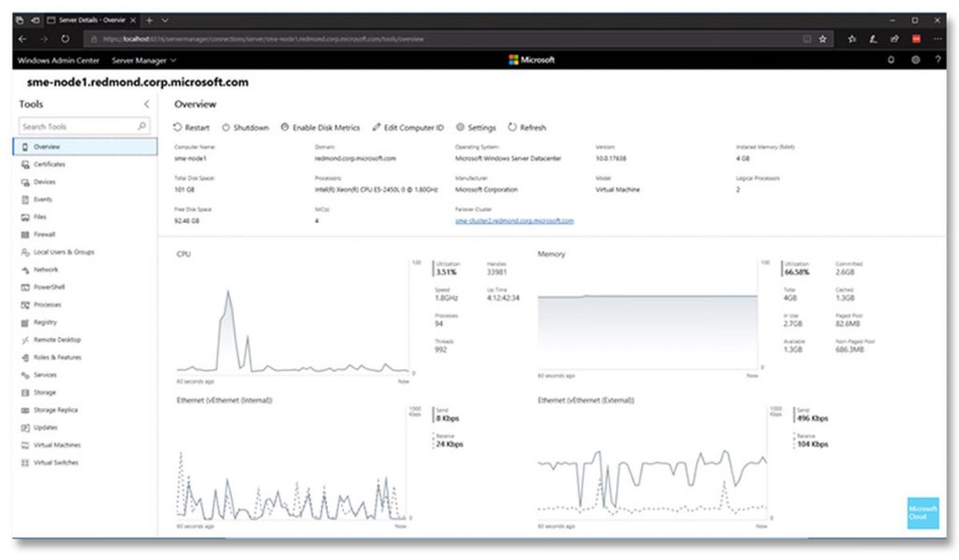Open the Server Manager dropdown
The image size is (959, 560).
[143, 61]
